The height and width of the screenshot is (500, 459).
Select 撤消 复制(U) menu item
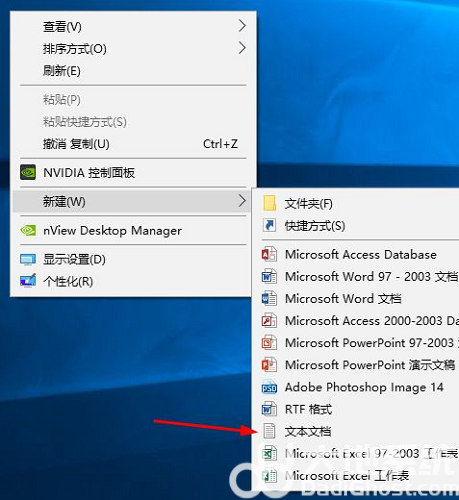[133, 144]
